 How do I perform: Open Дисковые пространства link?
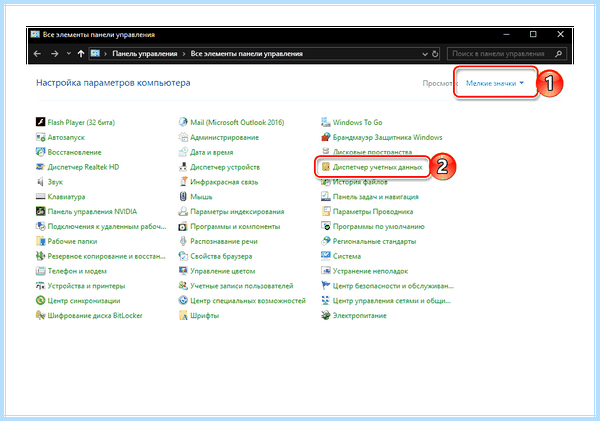pyautogui.click(x=372, y=152)
